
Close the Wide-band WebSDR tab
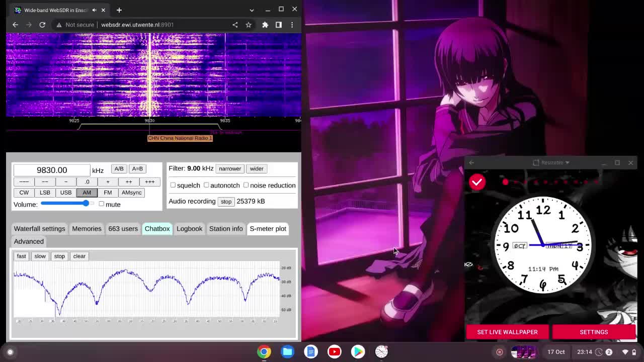(x=103, y=10)
